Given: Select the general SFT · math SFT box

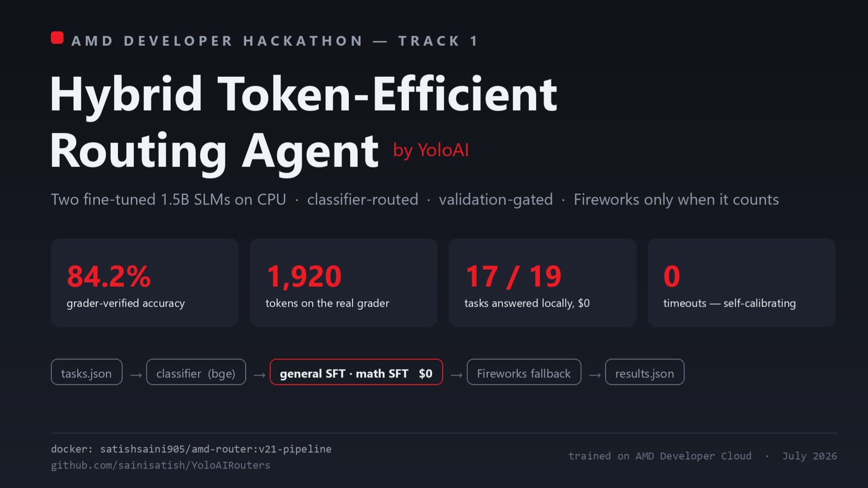Looking at the screenshot, I should click(356, 372).
